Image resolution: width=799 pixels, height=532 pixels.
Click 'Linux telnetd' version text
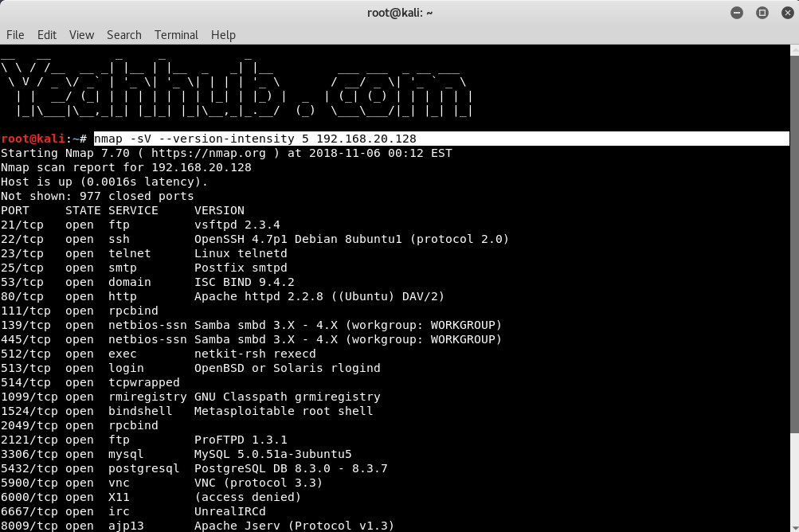(241, 253)
